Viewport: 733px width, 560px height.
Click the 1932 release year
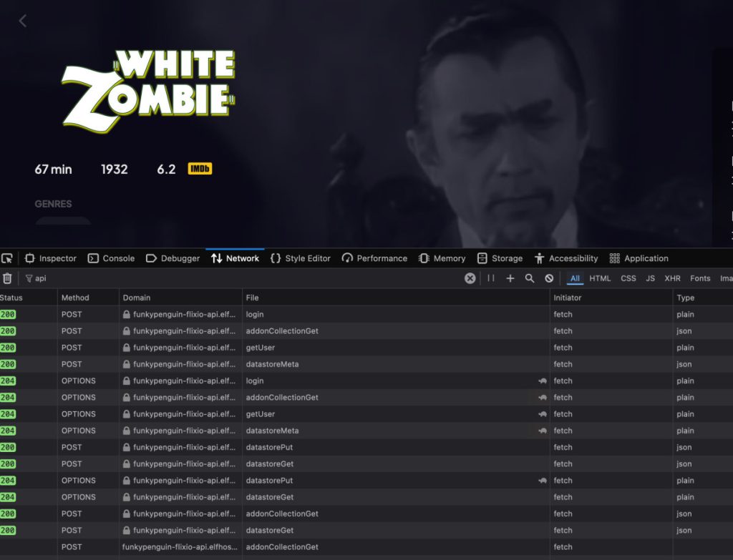coord(114,169)
